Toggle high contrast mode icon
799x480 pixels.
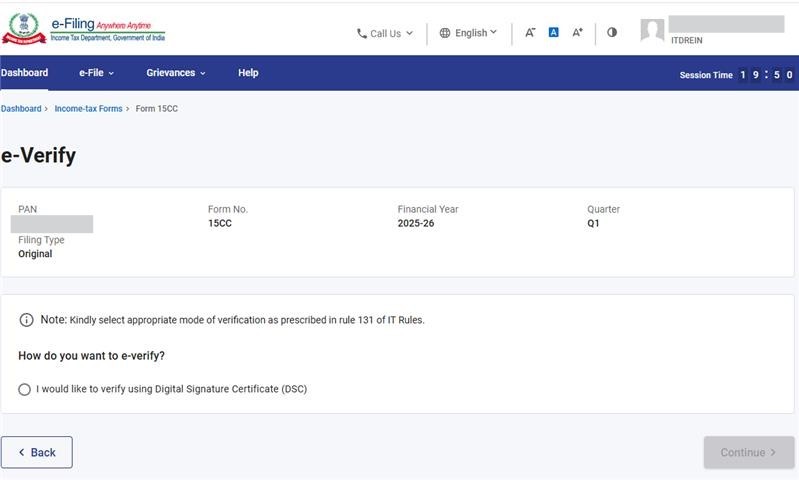coord(612,32)
